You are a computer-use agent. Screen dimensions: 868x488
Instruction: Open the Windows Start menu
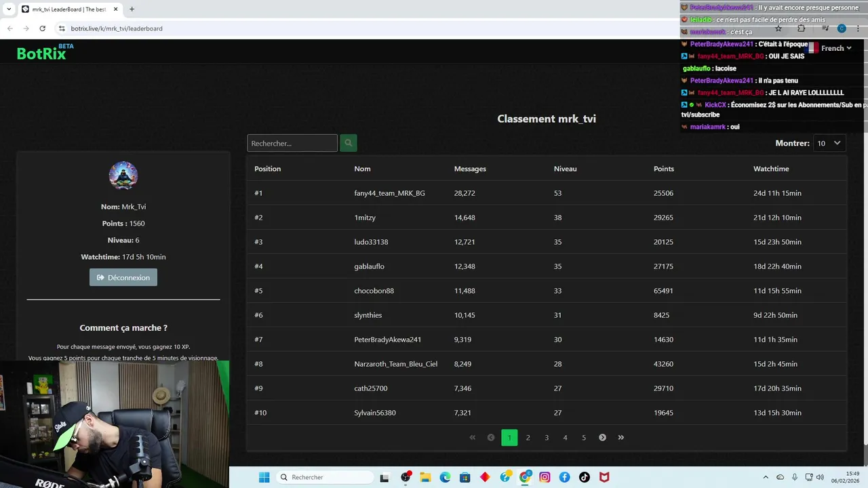(264, 477)
